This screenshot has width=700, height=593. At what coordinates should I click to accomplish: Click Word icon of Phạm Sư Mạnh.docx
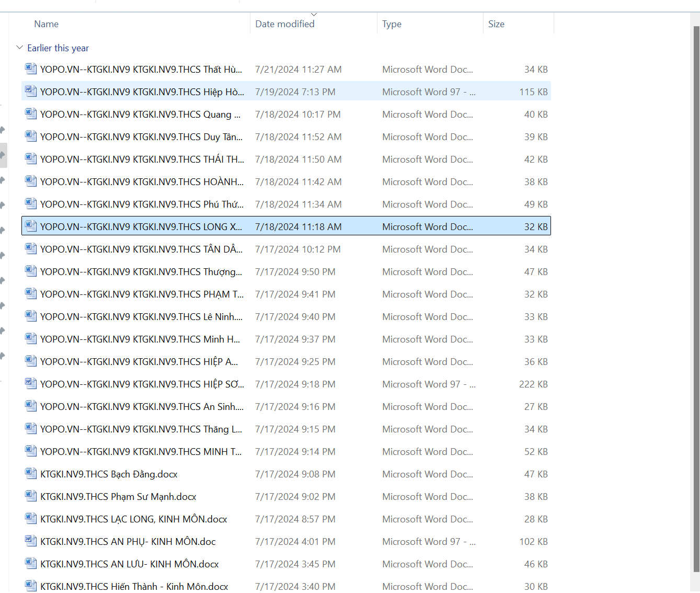coord(31,496)
